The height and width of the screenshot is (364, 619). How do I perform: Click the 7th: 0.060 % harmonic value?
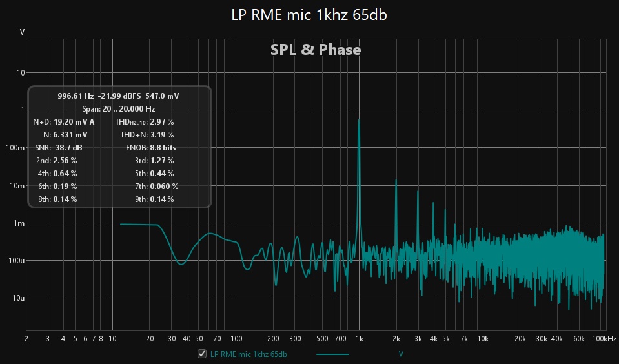pyautogui.click(x=156, y=187)
